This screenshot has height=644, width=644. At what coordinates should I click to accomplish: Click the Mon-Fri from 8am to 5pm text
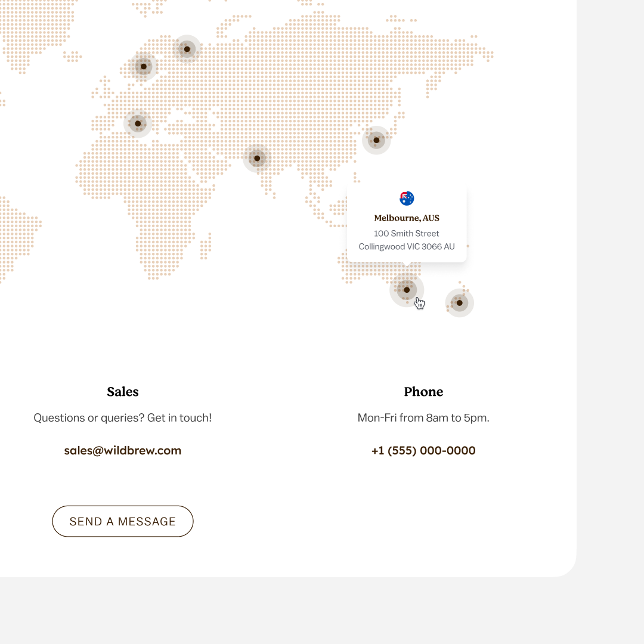pyautogui.click(x=423, y=418)
